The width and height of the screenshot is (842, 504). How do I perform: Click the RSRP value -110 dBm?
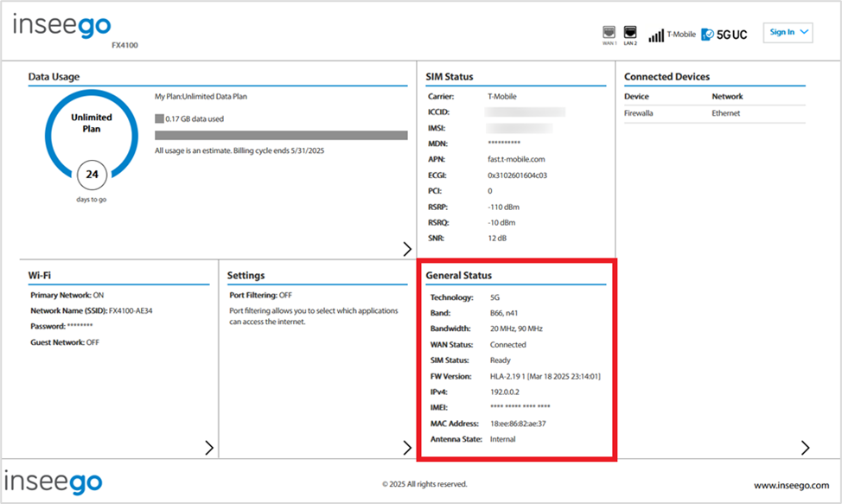503,207
